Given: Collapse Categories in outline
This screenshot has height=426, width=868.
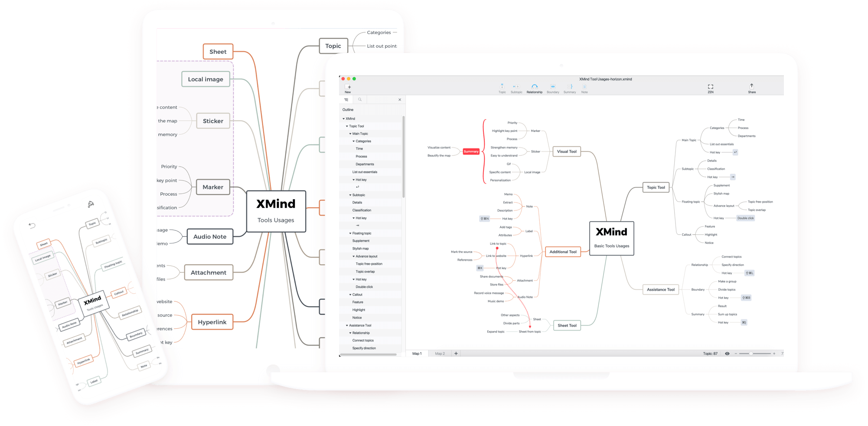Looking at the screenshot, I should [354, 141].
